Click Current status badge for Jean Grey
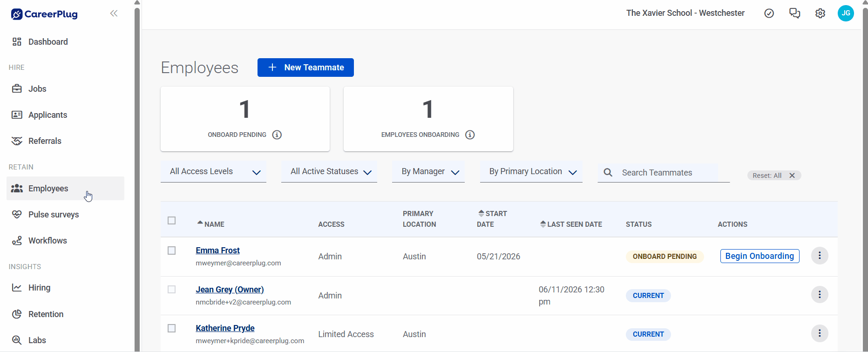The width and height of the screenshot is (868, 352). (648, 296)
